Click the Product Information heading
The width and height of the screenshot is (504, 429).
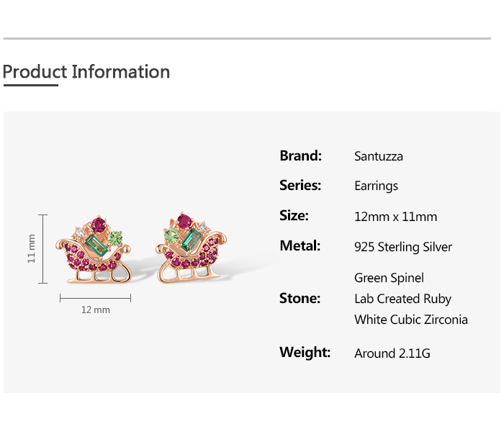pos(86,72)
